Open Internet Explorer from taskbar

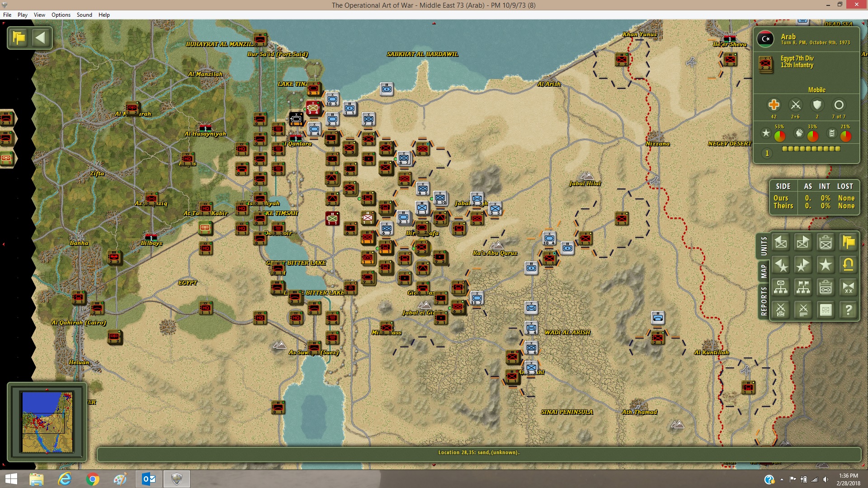65,479
